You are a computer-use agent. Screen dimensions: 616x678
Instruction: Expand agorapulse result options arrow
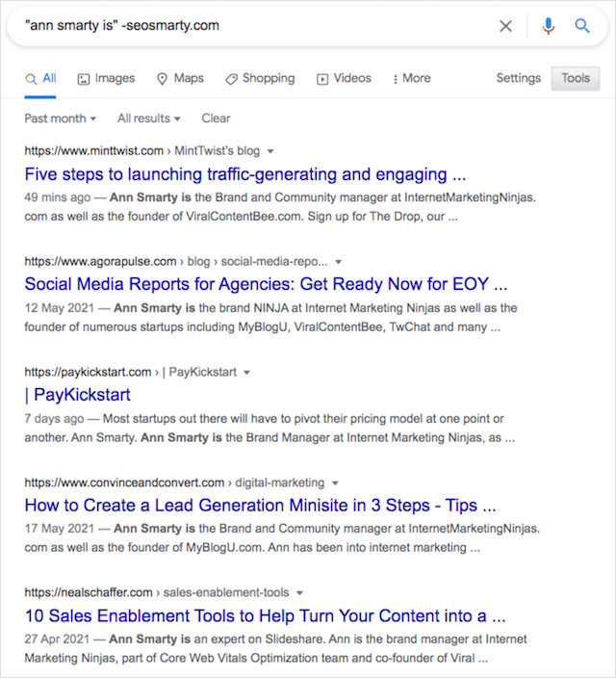pos(339,261)
